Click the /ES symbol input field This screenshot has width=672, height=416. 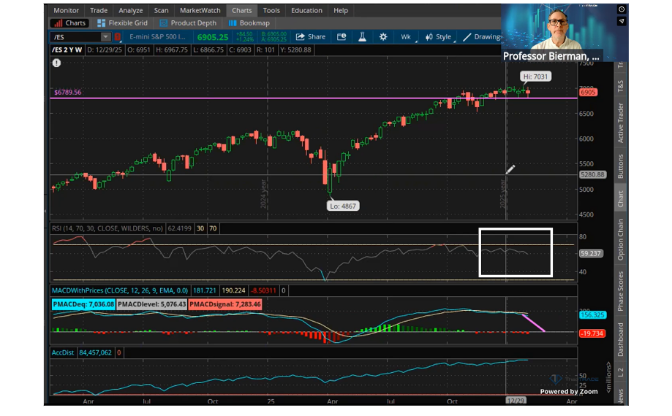76,37
